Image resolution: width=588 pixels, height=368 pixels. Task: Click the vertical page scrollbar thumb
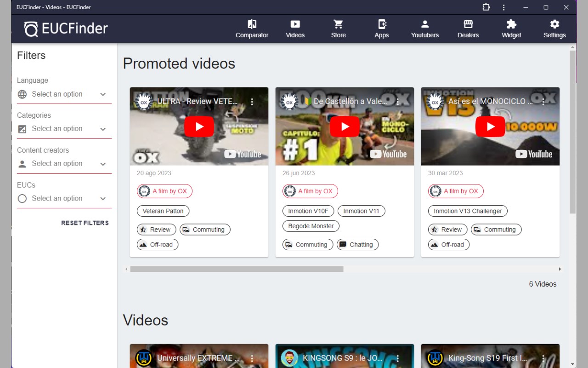(x=572, y=132)
